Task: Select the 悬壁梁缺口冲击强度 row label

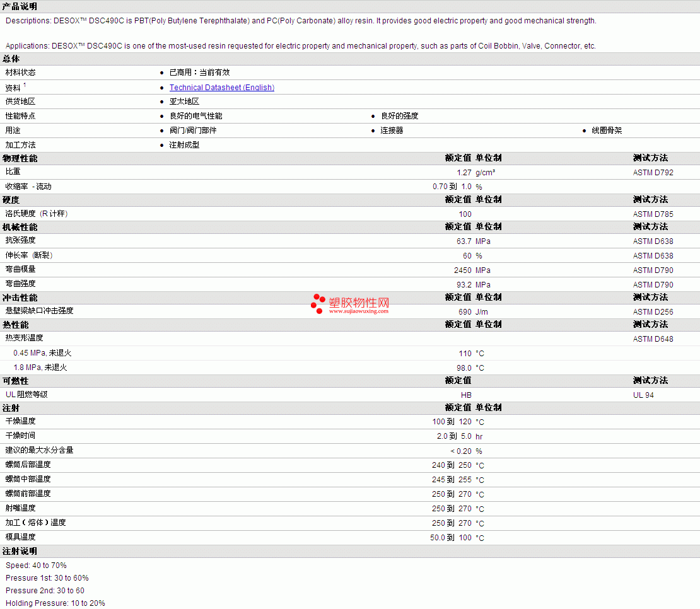Action: click(39, 311)
